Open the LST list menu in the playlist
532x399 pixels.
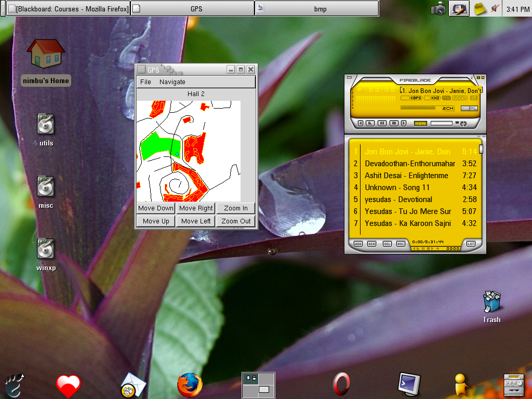click(471, 244)
